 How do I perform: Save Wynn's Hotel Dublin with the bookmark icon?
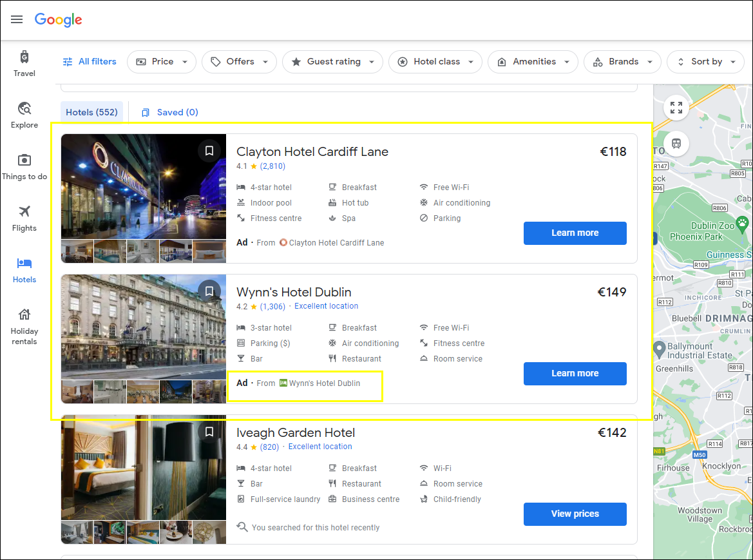[x=209, y=291]
